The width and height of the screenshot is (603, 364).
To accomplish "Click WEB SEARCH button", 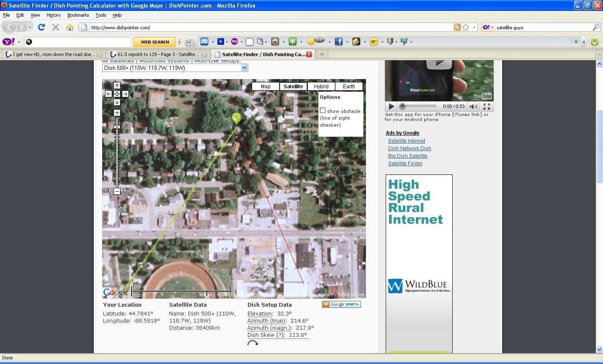I will click(x=155, y=42).
